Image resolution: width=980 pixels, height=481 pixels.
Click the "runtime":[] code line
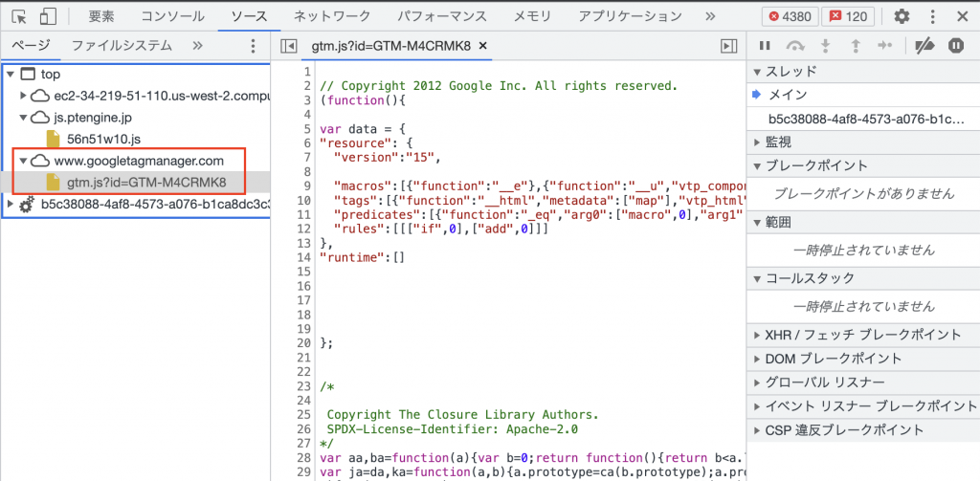[x=363, y=256]
